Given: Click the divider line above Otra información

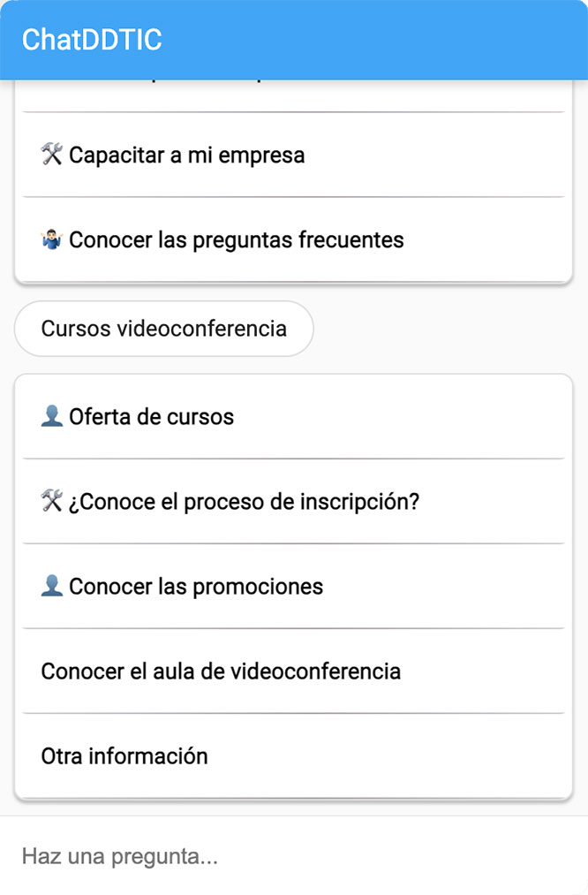Looking at the screenshot, I should coord(293,713).
